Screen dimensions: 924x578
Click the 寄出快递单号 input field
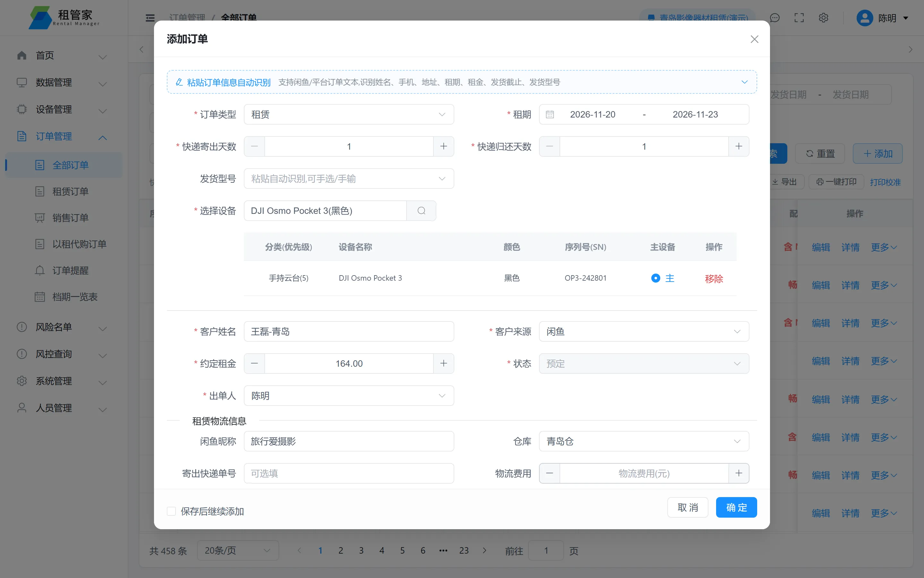point(349,473)
